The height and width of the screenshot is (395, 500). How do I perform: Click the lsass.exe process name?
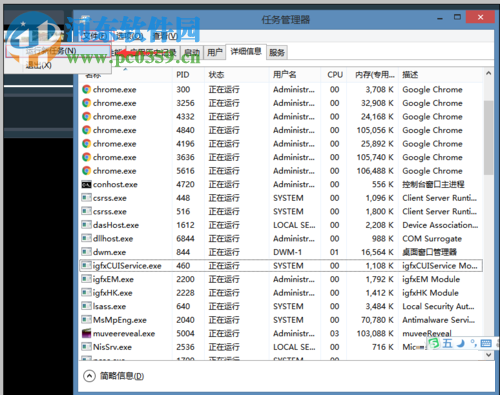(x=109, y=306)
